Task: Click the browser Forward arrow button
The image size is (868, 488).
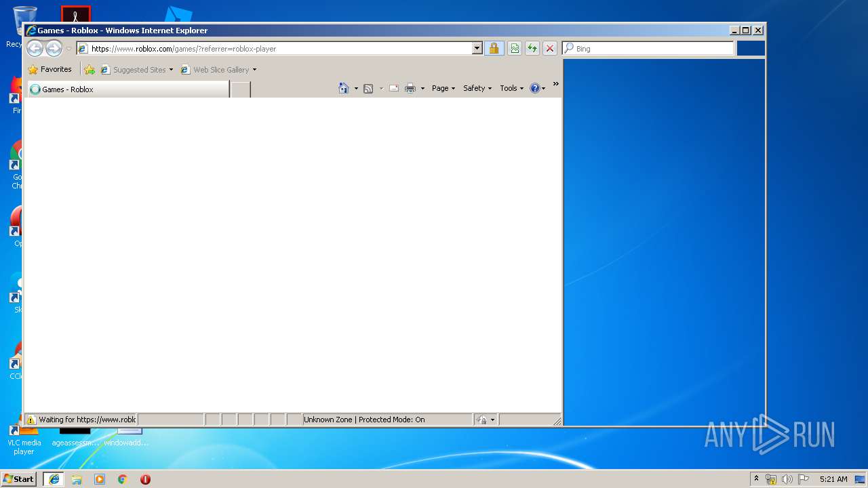Action: coord(54,48)
